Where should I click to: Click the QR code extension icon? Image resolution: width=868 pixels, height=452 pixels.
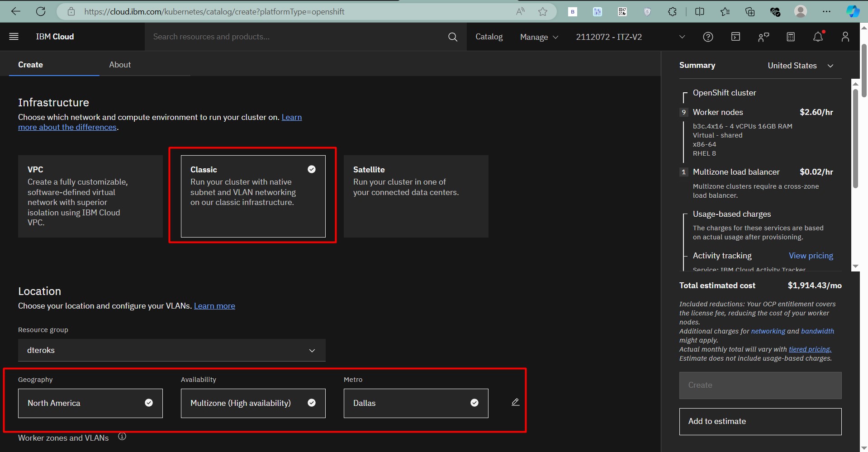tap(622, 12)
